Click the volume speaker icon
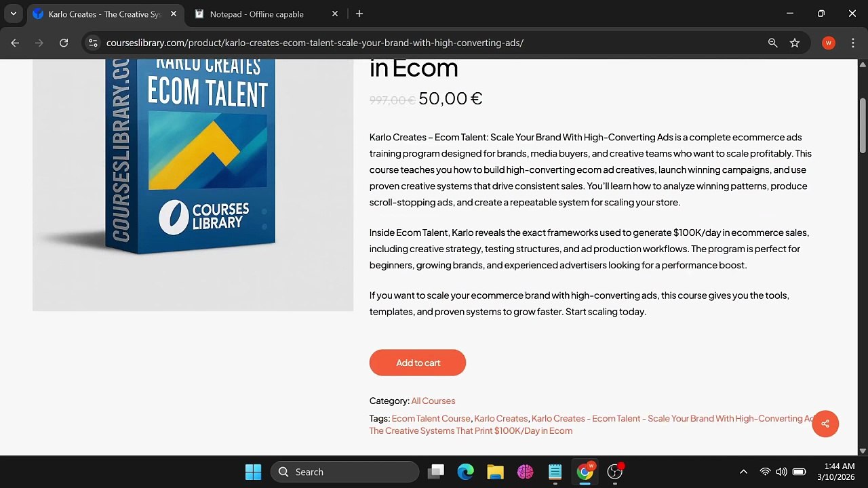 pos(781,472)
